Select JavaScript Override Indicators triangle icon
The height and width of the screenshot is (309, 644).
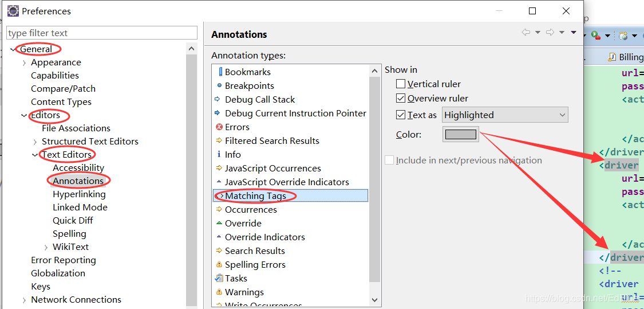219,182
